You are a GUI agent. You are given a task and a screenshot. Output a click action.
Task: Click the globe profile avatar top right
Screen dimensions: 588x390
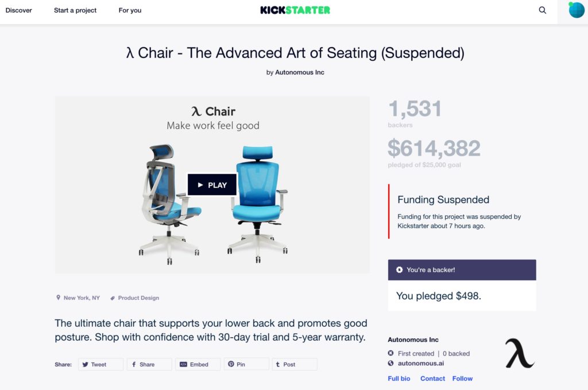[x=576, y=10]
